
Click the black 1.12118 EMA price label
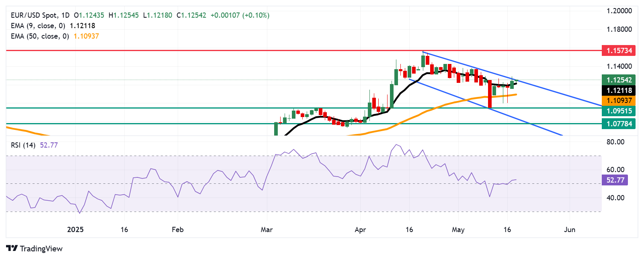click(619, 90)
